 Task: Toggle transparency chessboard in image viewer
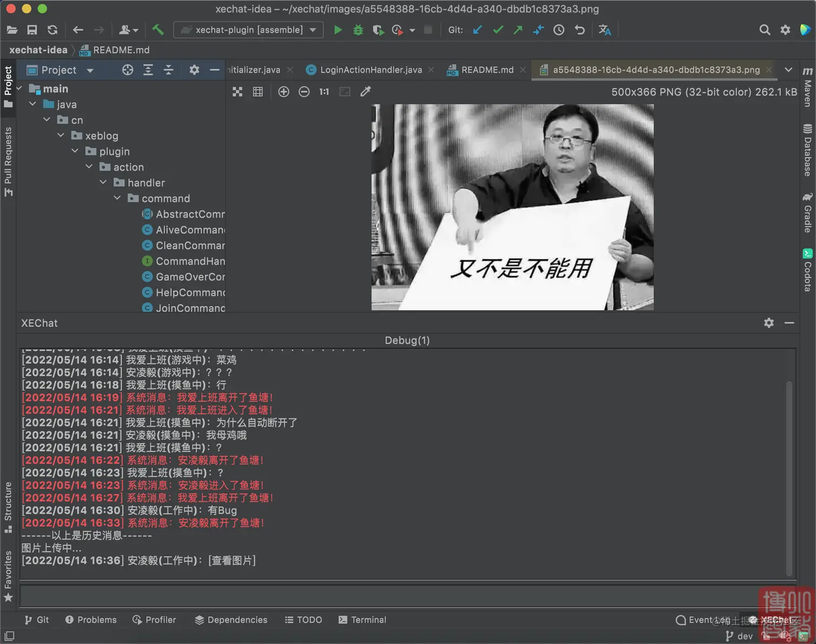(237, 92)
